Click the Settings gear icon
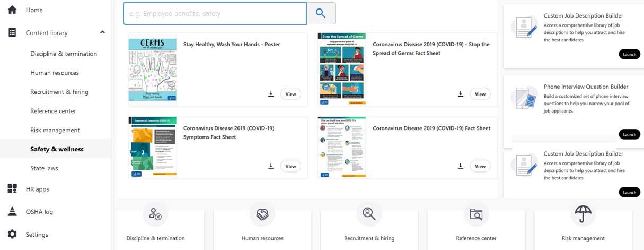 (x=12, y=234)
